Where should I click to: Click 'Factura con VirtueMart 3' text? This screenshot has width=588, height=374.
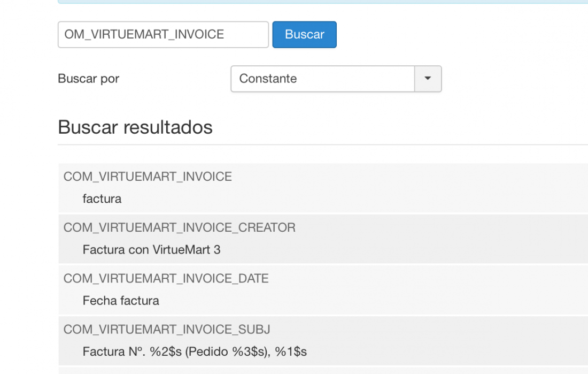(151, 250)
